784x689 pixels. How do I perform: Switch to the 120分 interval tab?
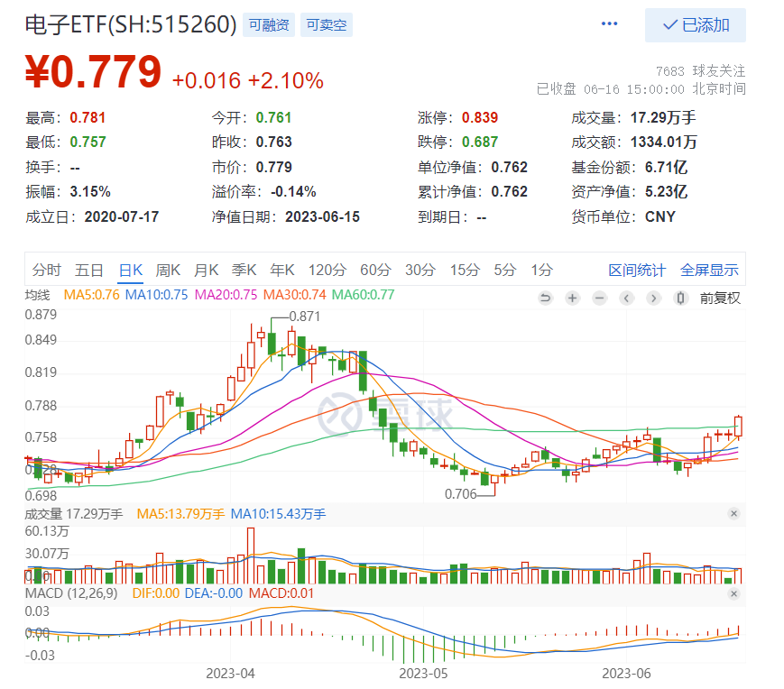(327, 271)
